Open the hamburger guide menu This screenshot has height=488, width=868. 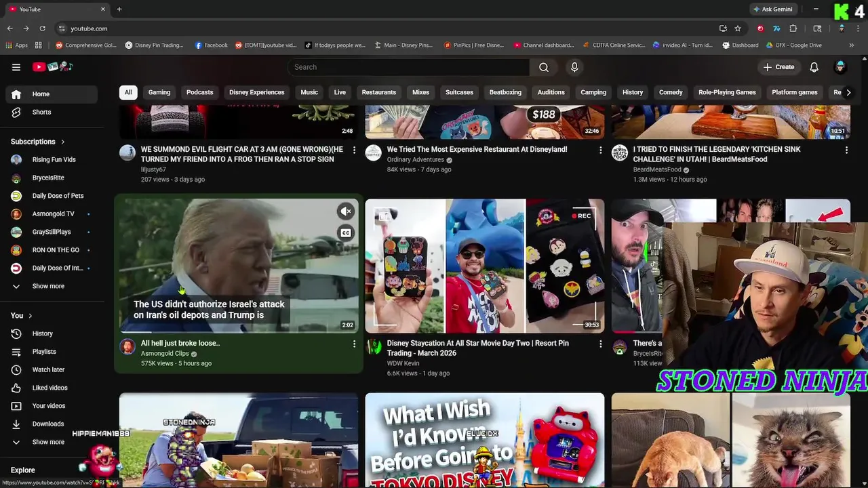tap(16, 67)
